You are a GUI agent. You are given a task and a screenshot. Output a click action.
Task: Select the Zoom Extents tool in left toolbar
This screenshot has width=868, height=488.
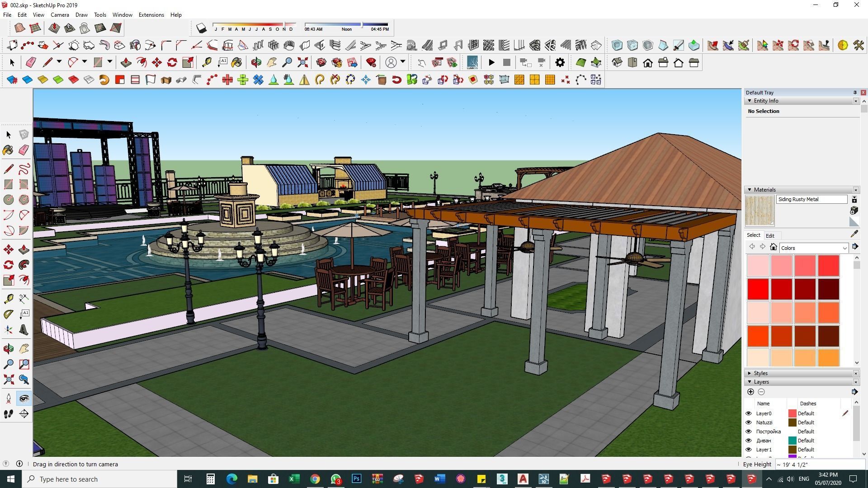point(8,379)
